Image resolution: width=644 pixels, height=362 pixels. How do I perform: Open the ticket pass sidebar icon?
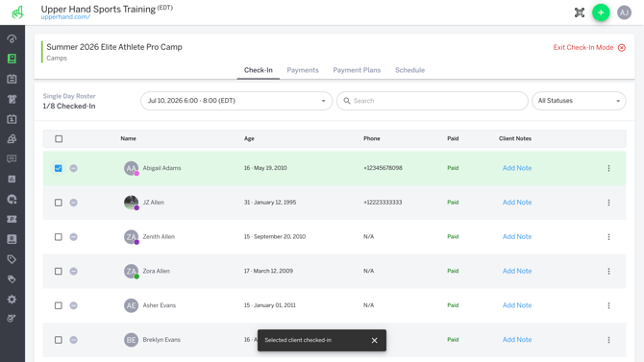[12, 219]
